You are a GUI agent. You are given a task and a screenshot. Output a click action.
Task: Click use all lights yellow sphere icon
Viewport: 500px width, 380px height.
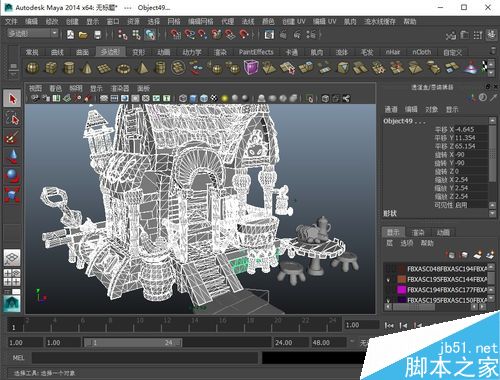(225, 98)
